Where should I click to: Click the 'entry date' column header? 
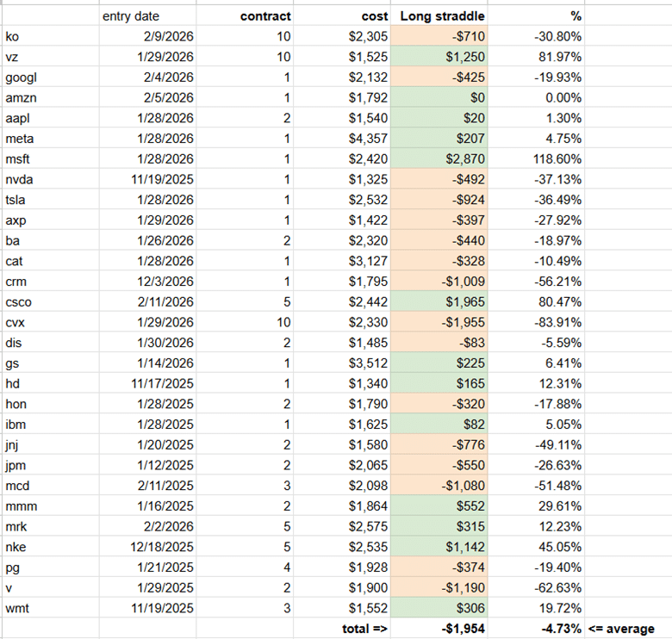click(130, 16)
